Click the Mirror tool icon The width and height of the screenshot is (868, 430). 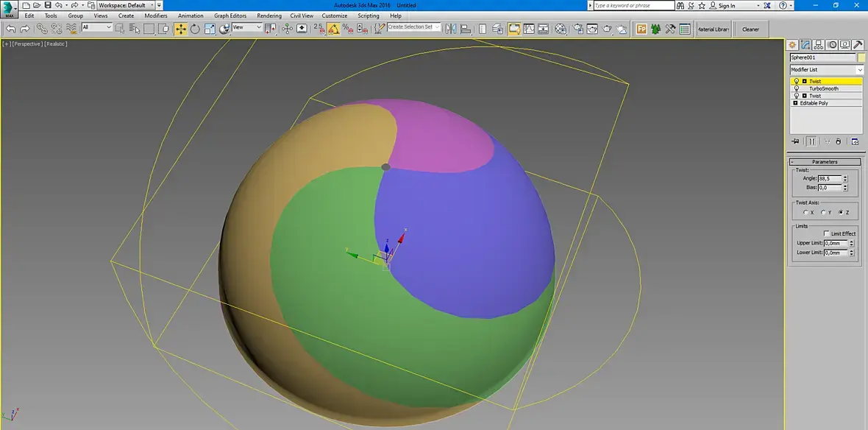(451, 29)
